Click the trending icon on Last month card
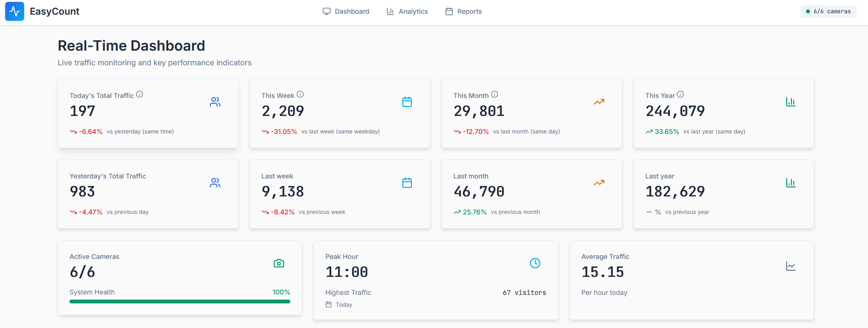 599,183
